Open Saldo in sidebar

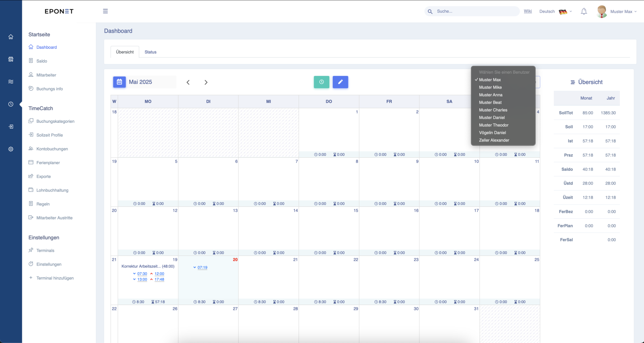(41, 61)
